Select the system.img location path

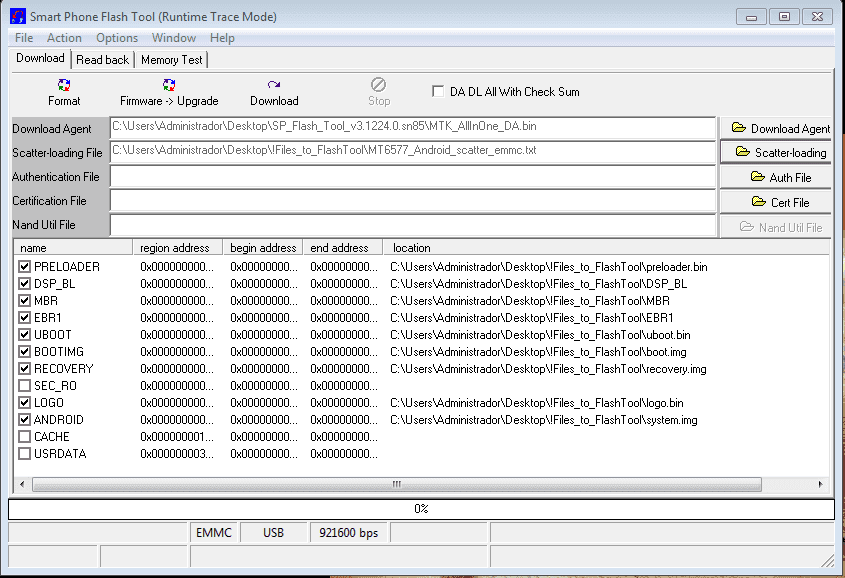[x=544, y=420]
